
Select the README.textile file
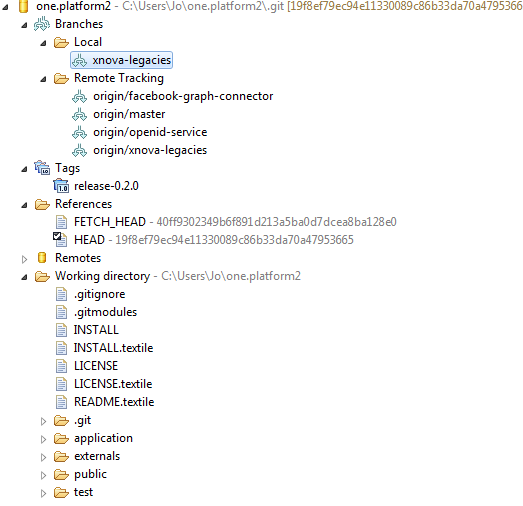point(114,402)
